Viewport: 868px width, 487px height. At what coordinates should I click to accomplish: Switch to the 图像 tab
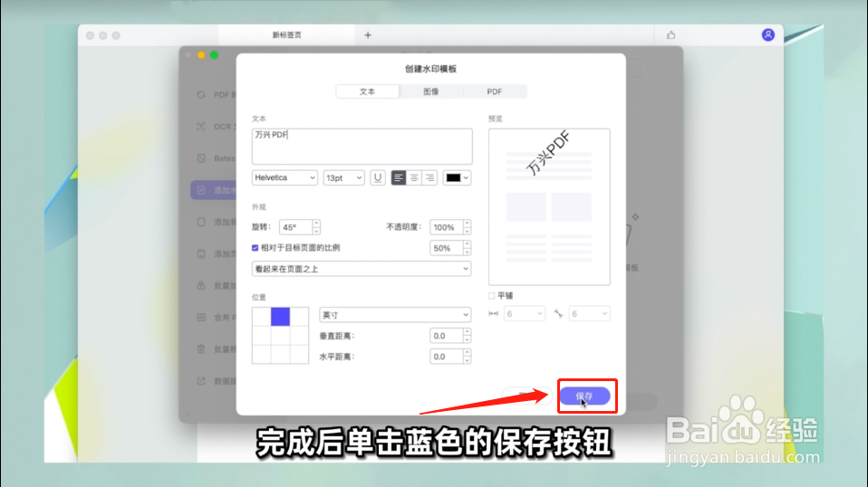[x=430, y=91]
